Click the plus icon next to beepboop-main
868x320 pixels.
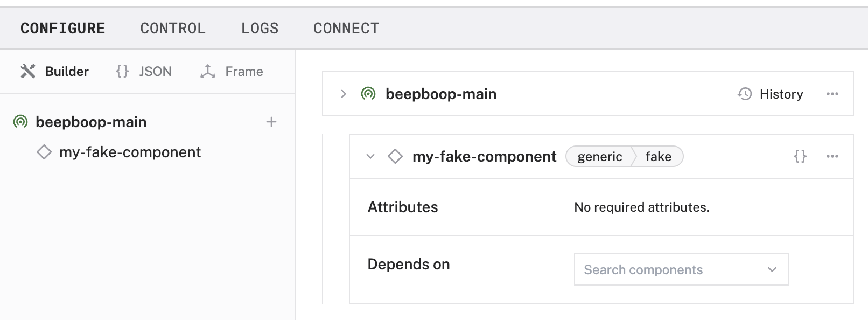271,122
